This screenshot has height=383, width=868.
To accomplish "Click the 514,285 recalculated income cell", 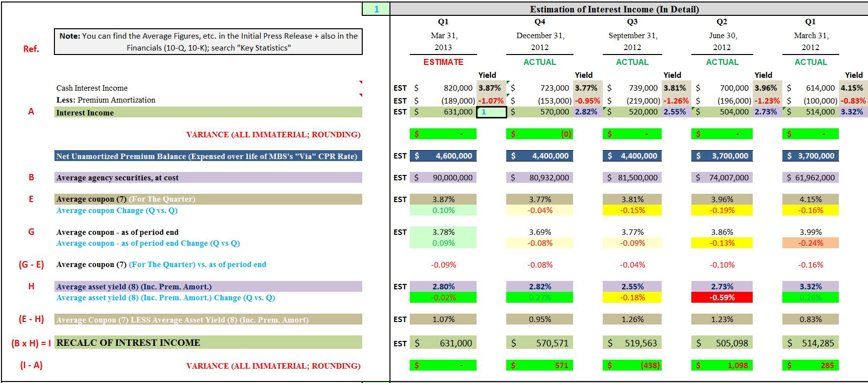I will click(x=811, y=343).
